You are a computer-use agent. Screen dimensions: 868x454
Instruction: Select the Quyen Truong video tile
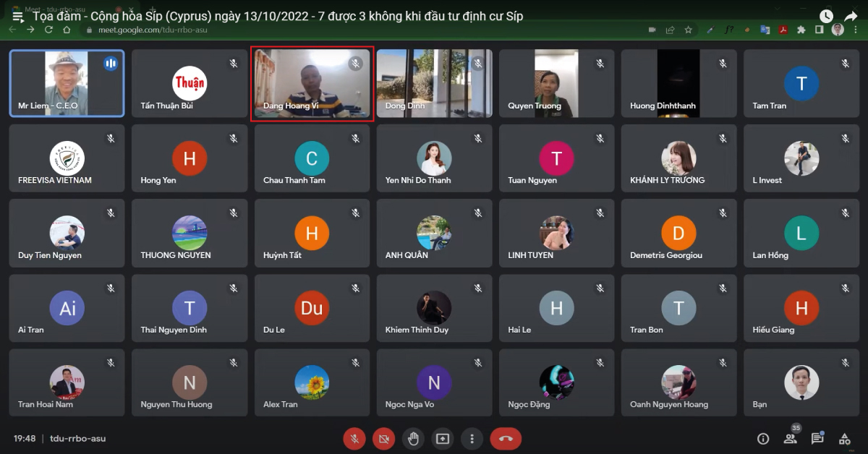click(x=557, y=83)
